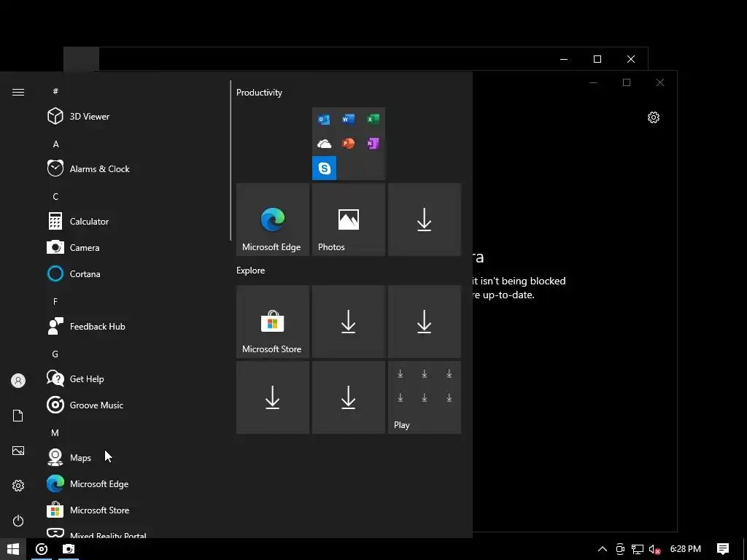
Task: Click the M letter group header
Action: click(55, 432)
